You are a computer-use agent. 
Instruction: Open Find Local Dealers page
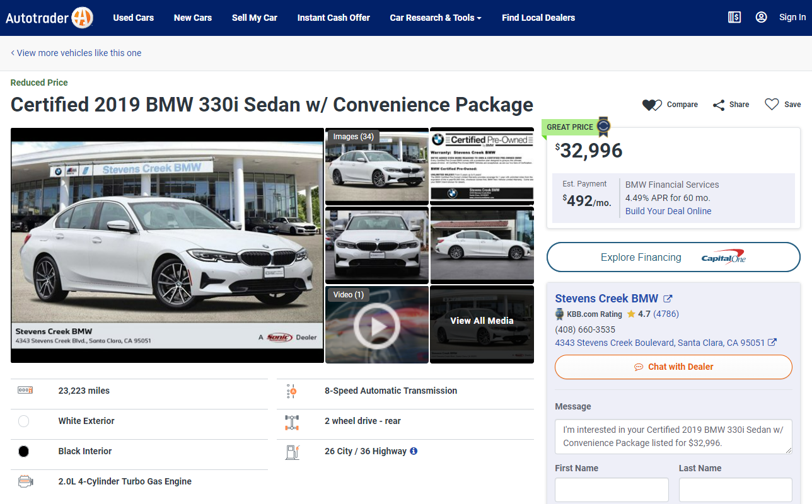point(538,18)
